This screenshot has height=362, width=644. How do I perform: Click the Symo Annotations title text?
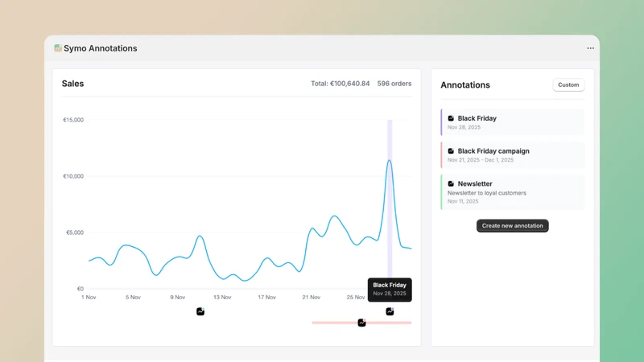(x=100, y=48)
